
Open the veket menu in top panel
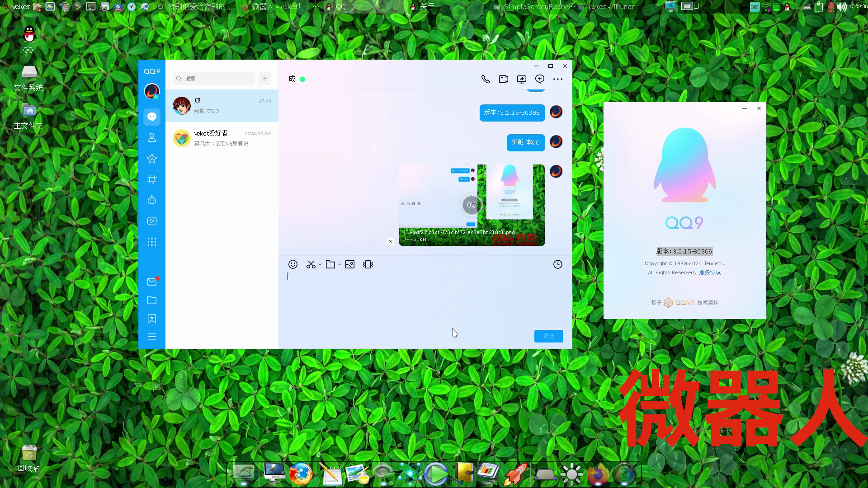[x=16, y=6]
